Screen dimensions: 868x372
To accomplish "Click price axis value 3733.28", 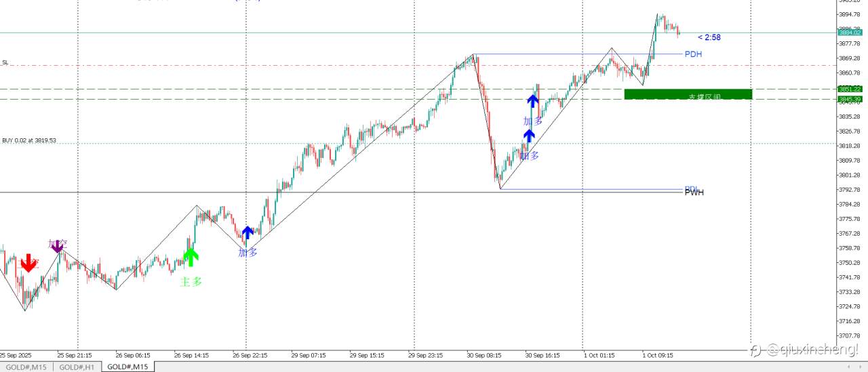I will point(850,292).
